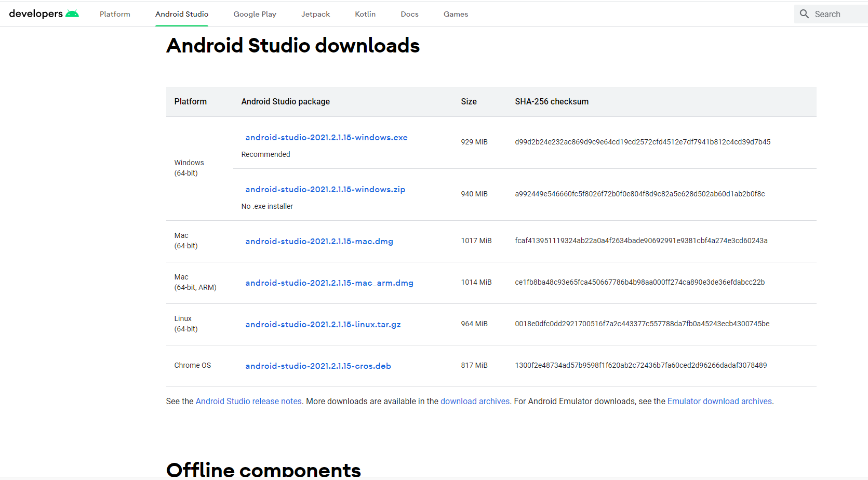Open the download archives link
This screenshot has height=480, width=868.
click(475, 402)
